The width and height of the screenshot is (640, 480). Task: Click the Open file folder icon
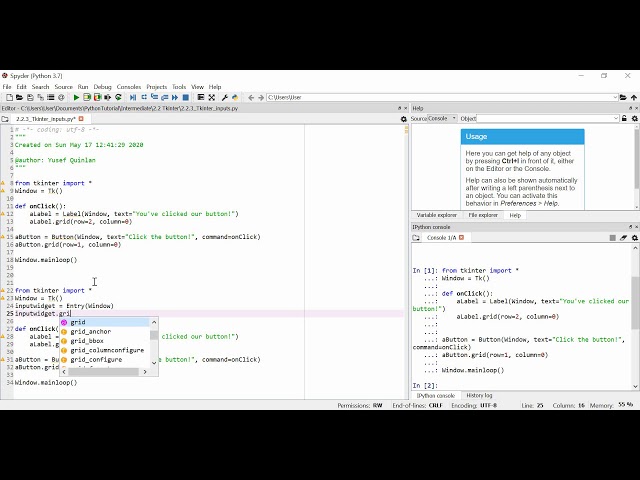(x=19, y=97)
